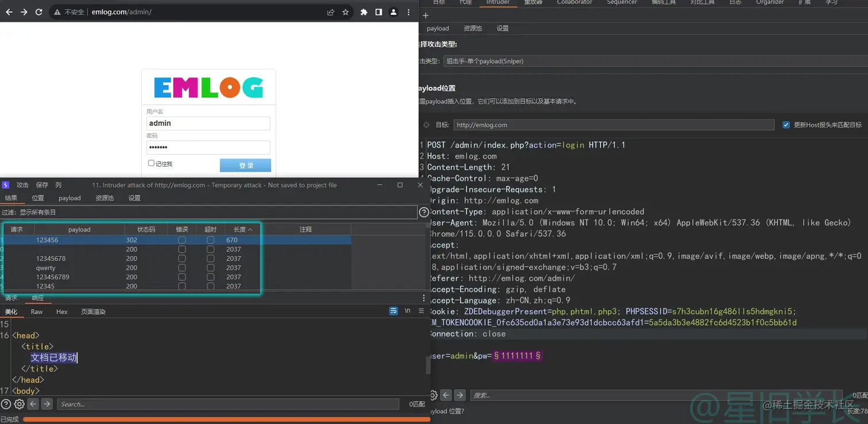The width and height of the screenshot is (868, 424).
Task: Tick the 错误 checkbox in the 123456789 row
Action: (182, 277)
